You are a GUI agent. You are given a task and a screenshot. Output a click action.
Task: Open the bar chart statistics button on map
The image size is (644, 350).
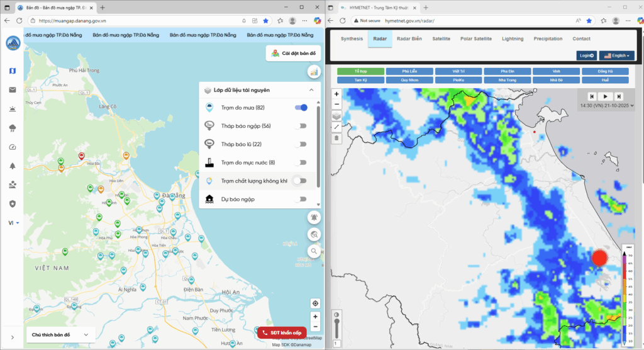coord(314,72)
